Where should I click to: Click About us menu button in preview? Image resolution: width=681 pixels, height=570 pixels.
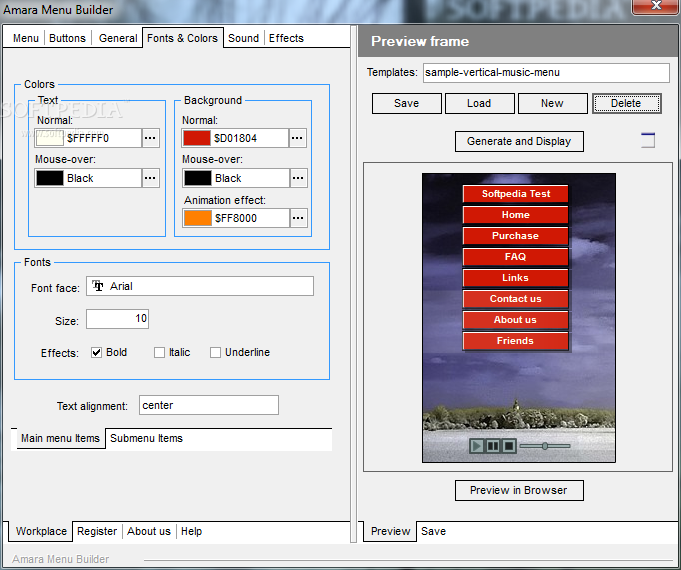coord(516,320)
